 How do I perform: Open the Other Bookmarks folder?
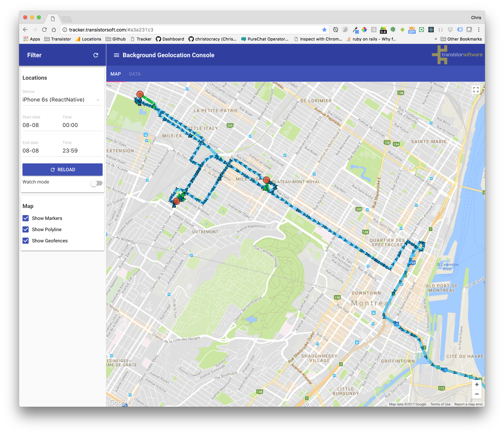pyautogui.click(x=461, y=39)
